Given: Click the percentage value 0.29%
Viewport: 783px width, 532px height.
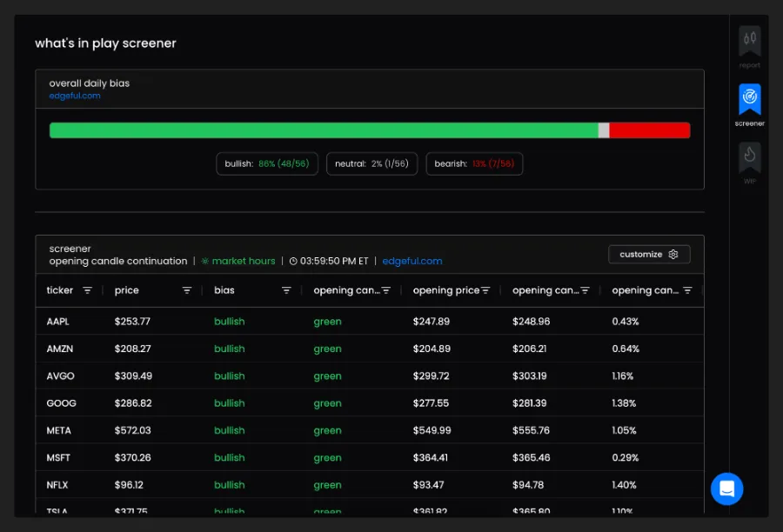Looking at the screenshot, I should 626,457.
